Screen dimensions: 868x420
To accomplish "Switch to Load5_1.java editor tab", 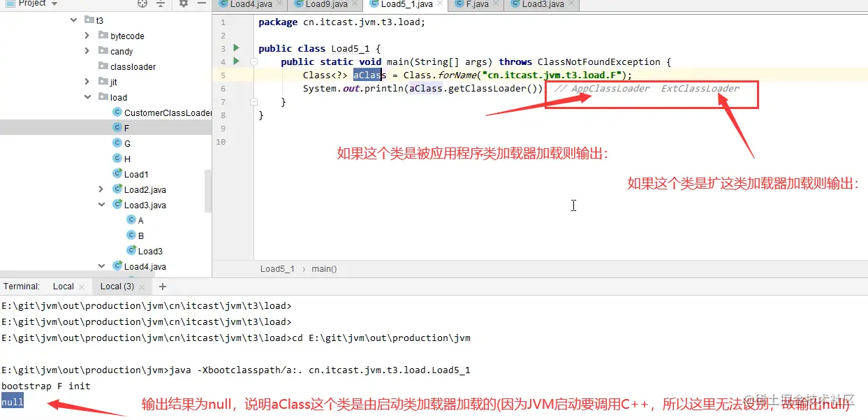I will click(405, 4).
